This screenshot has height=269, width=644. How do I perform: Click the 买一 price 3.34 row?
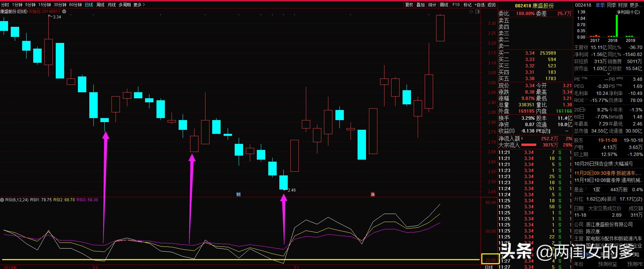(535, 53)
